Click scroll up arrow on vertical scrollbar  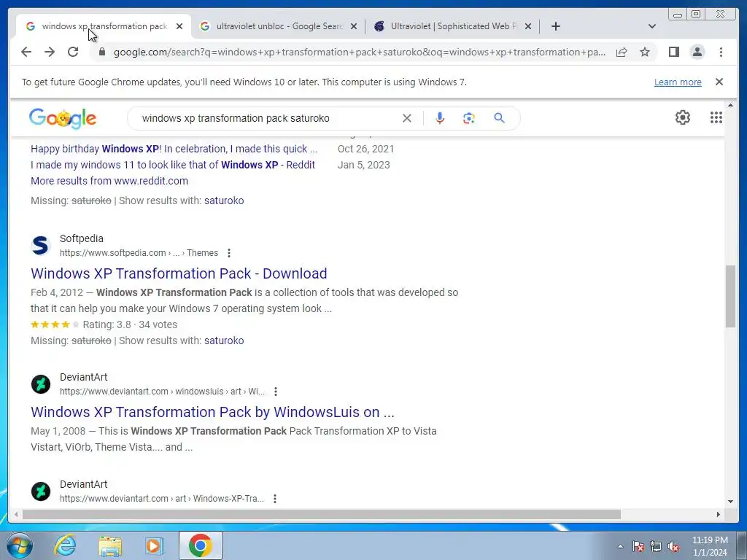tap(731, 105)
